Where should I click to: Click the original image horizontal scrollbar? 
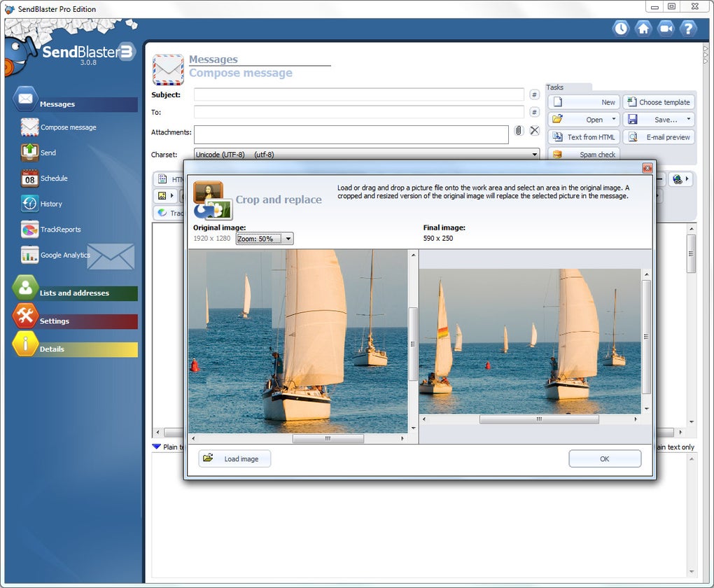pyautogui.click(x=297, y=439)
